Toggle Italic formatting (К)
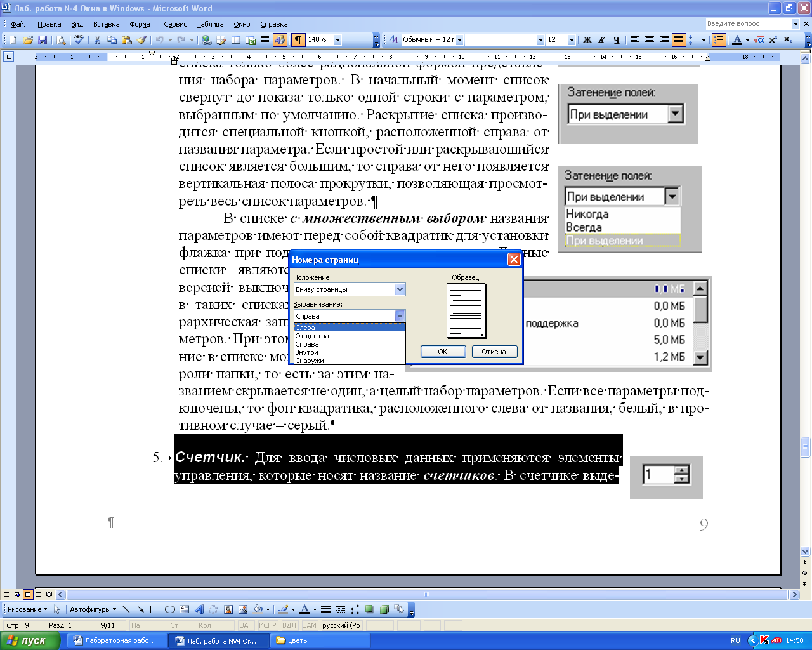The height and width of the screenshot is (650, 812). pos(601,40)
